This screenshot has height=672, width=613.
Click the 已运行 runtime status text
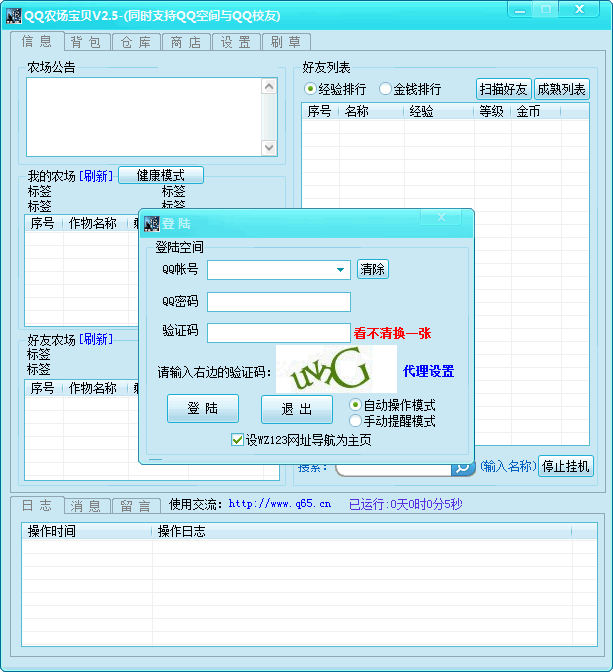tap(405, 504)
